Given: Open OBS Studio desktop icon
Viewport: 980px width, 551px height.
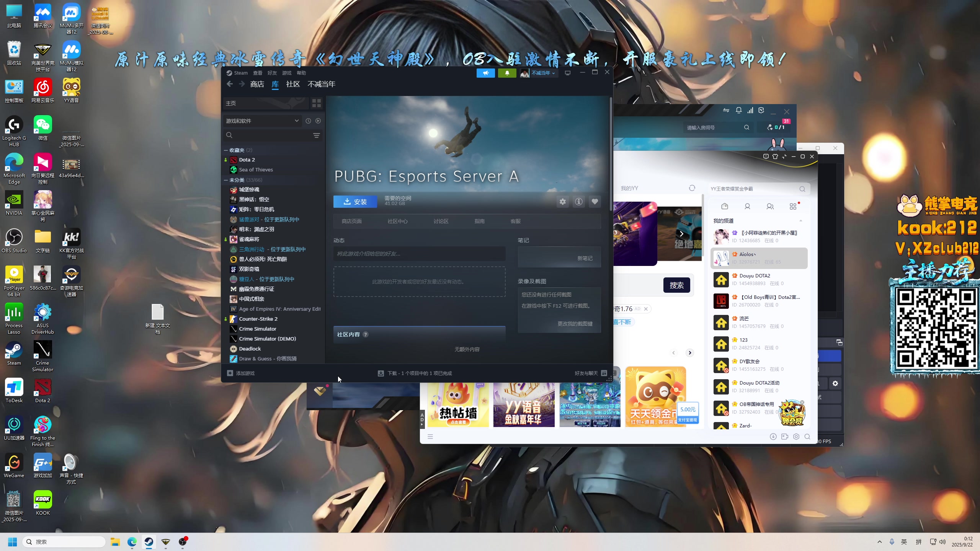Looking at the screenshot, I should click(x=14, y=241).
